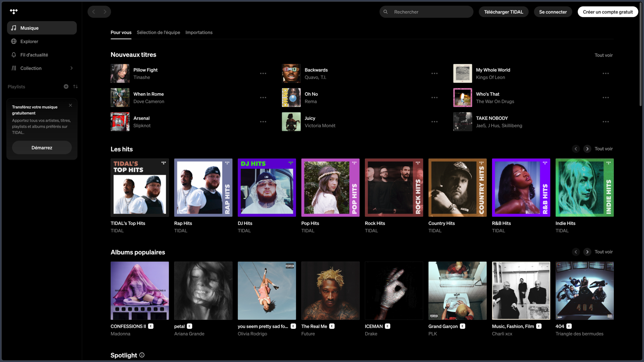Expand the Collection chevron arrow

pyautogui.click(x=71, y=68)
